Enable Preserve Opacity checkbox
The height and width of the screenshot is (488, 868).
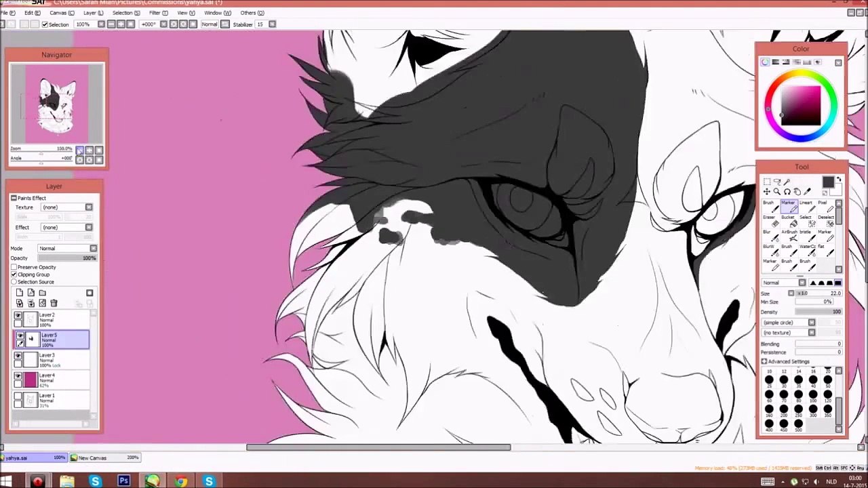click(x=14, y=267)
